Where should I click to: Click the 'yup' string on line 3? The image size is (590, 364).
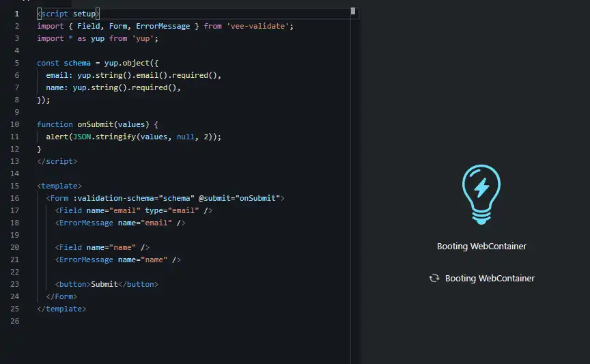143,38
